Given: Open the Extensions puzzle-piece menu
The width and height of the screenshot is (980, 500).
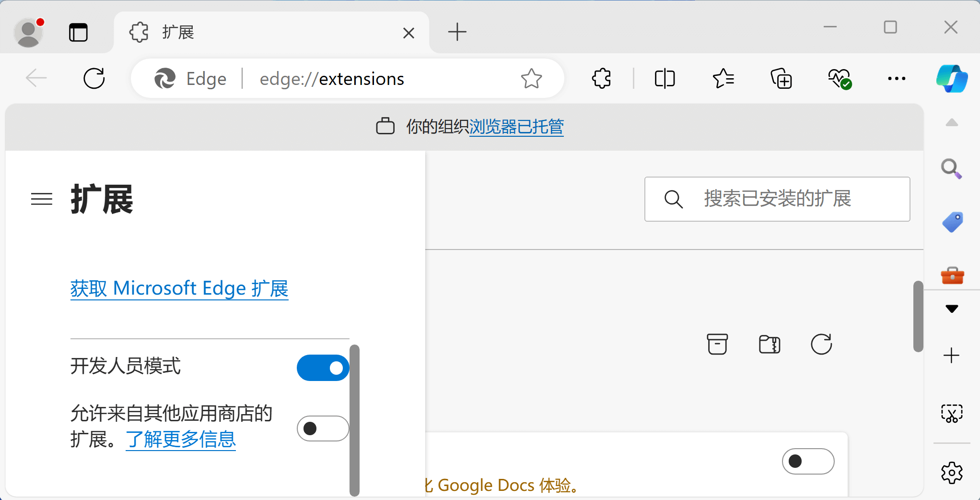Looking at the screenshot, I should 601,78.
